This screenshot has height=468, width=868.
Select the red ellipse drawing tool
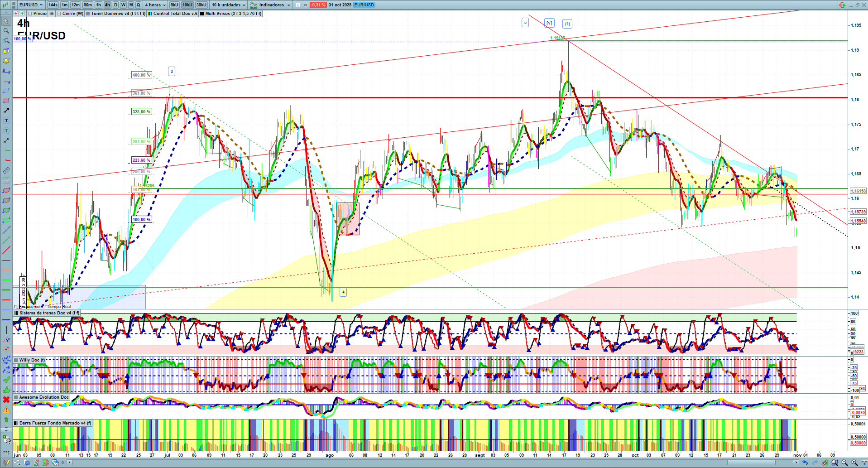(6, 190)
